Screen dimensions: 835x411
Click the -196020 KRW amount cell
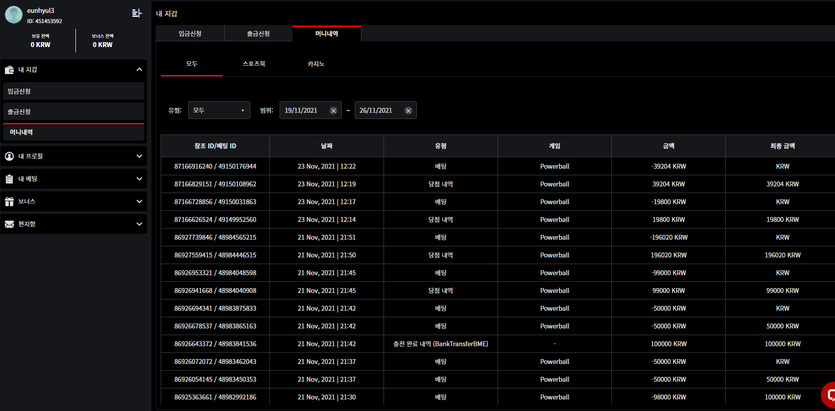[668, 237]
